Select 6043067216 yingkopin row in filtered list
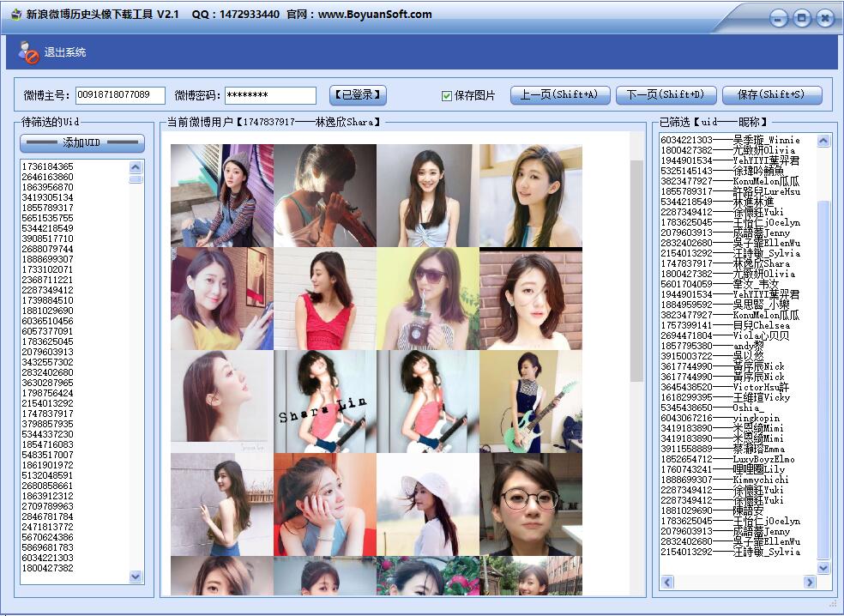This screenshot has width=844, height=616. (x=720, y=418)
